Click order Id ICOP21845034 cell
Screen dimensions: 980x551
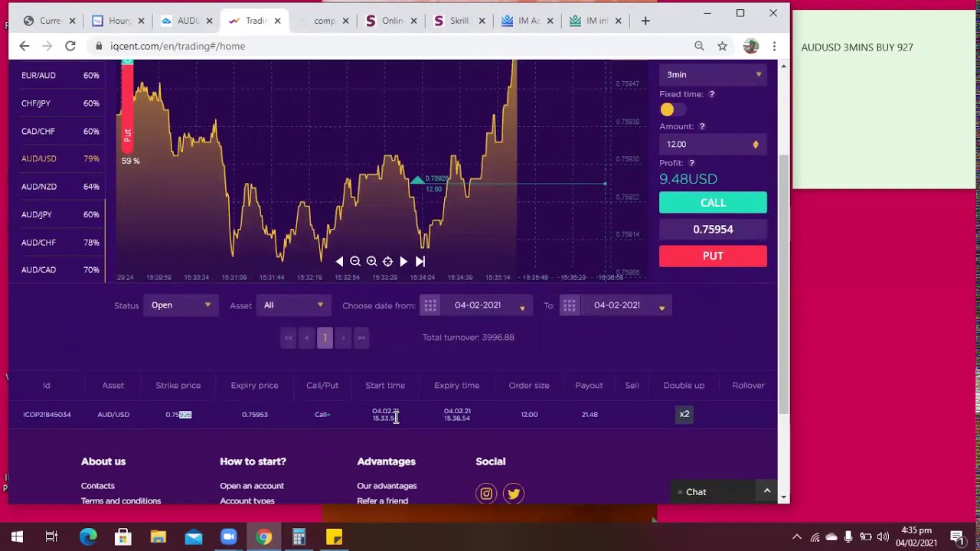coord(47,415)
